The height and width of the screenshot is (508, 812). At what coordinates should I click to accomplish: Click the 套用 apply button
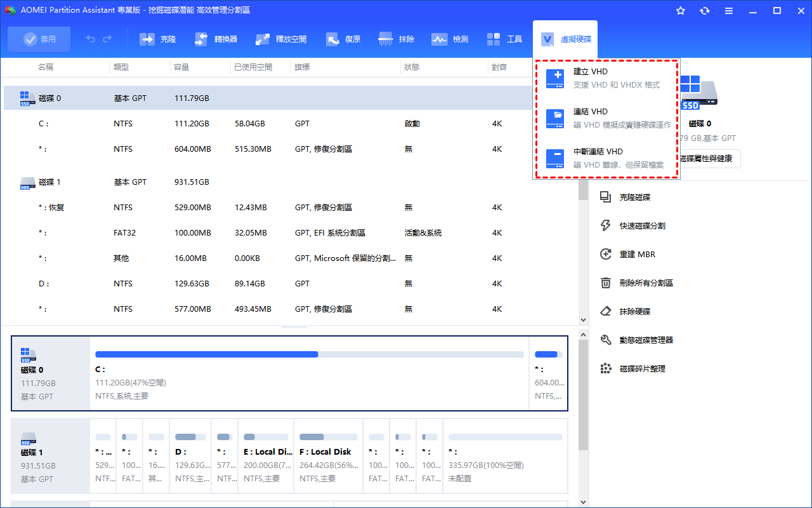pyautogui.click(x=39, y=39)
